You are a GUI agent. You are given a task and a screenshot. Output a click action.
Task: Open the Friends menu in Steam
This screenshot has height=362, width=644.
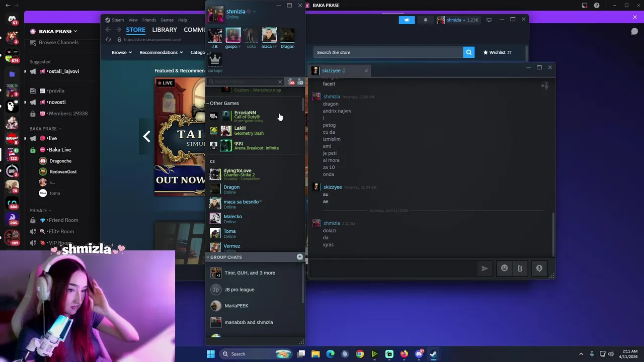149,20
